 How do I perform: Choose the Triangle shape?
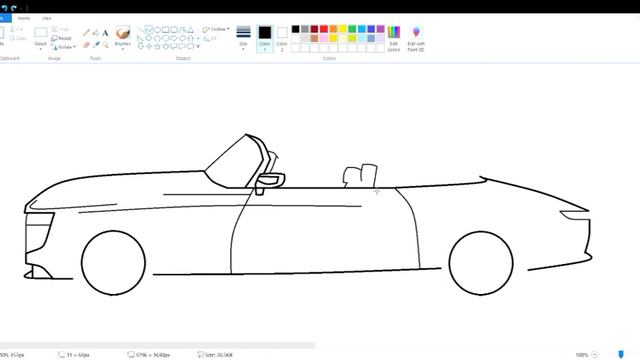tap(191, 29)
